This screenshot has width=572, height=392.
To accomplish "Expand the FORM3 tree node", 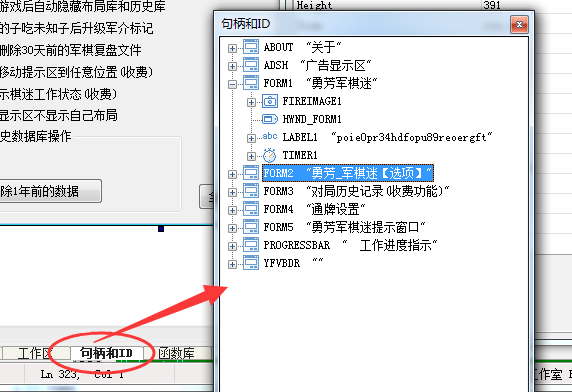I will (x=232, y=192).
